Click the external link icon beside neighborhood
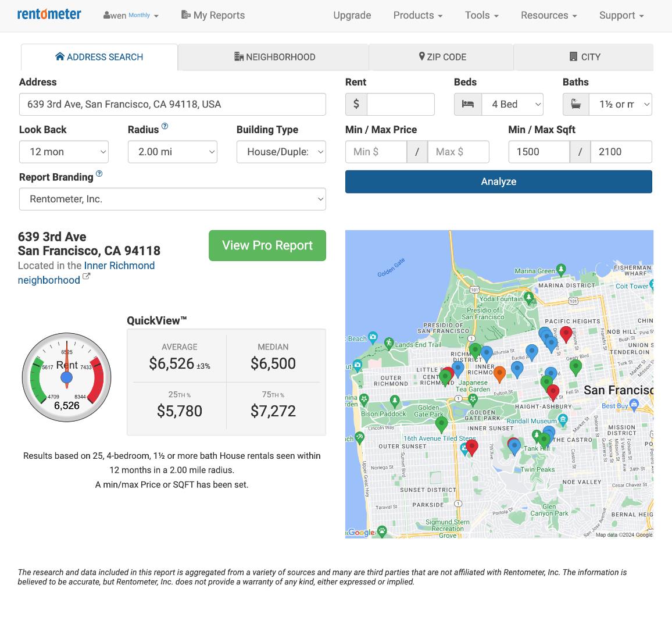This screenshot has height=628, width=672. point(86,277)
